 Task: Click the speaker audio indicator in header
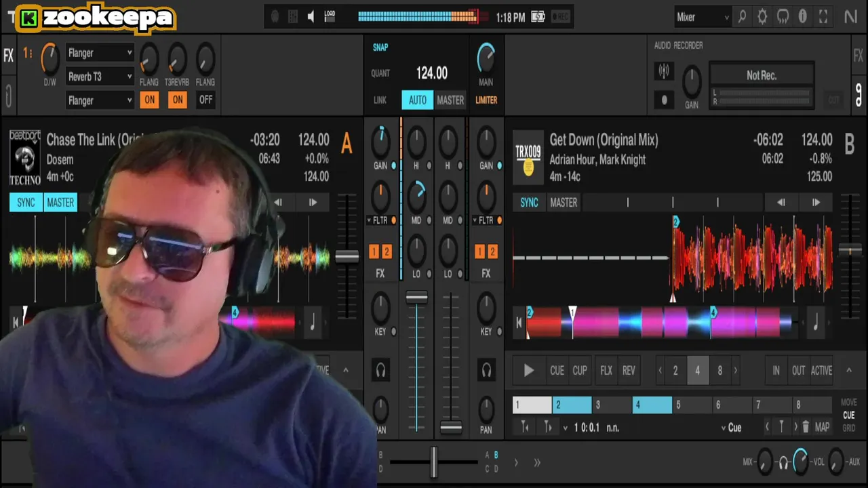(x=311, y=17)
